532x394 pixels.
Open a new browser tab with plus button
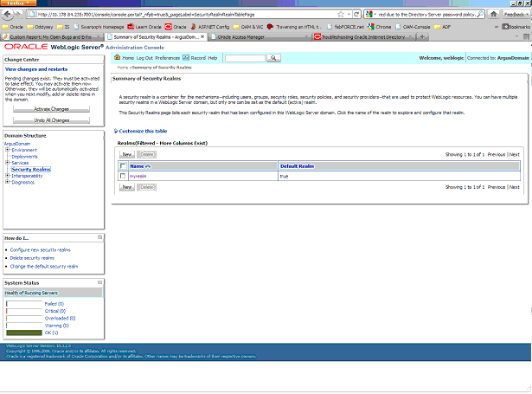(422, 36)
